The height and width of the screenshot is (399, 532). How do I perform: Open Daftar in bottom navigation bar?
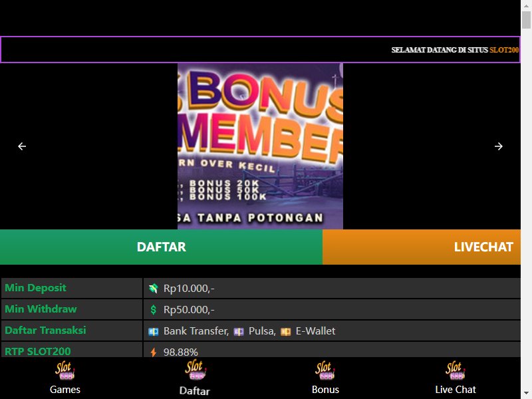point(195,378)
